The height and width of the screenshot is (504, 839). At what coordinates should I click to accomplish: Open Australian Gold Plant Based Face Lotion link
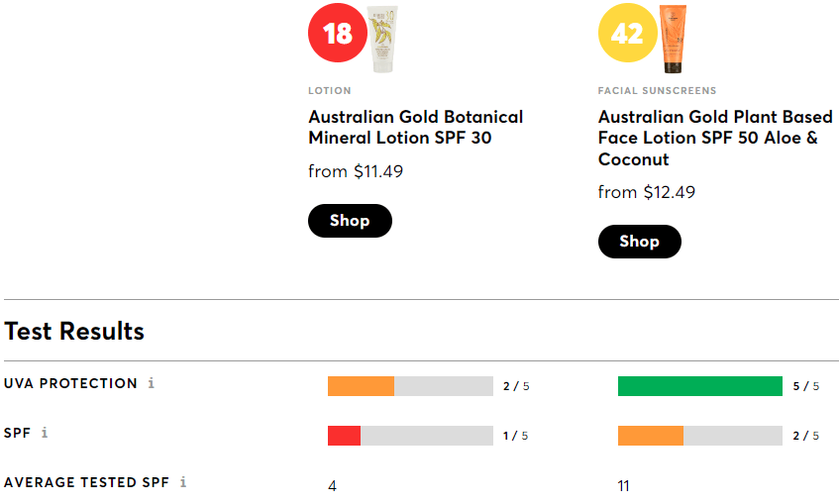(x=714, y=139)
